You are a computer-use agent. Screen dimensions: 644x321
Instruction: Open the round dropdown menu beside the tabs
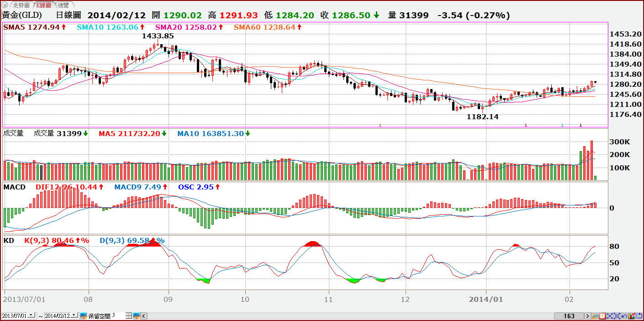tap(5, 5)
